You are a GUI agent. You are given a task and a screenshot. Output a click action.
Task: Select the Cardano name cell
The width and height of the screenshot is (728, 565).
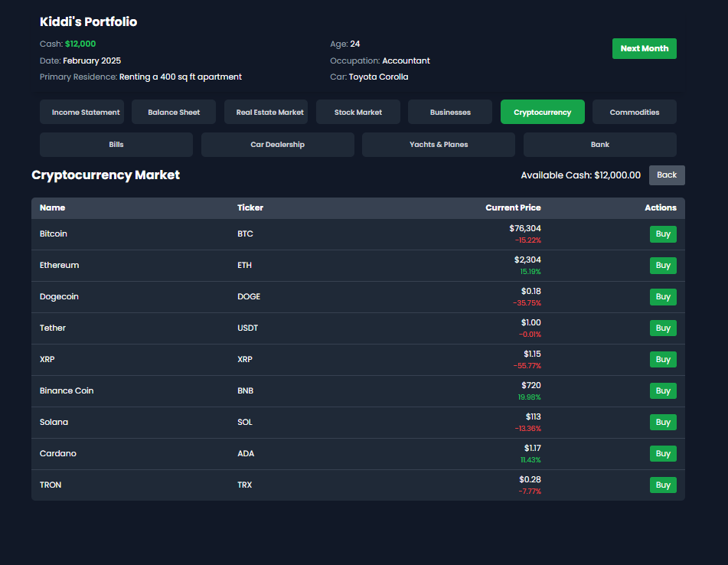57,453
